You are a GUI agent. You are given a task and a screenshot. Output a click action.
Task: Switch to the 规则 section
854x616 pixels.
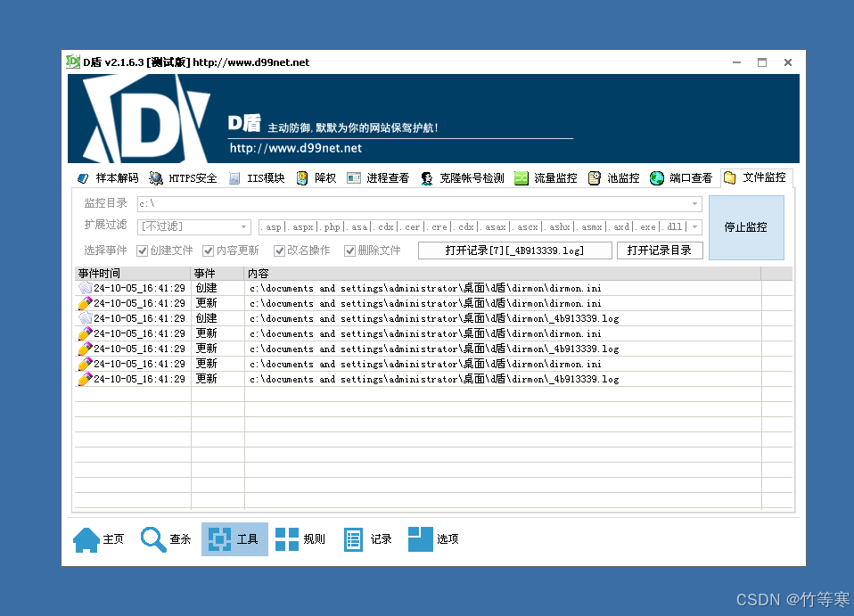pos(287,539)
